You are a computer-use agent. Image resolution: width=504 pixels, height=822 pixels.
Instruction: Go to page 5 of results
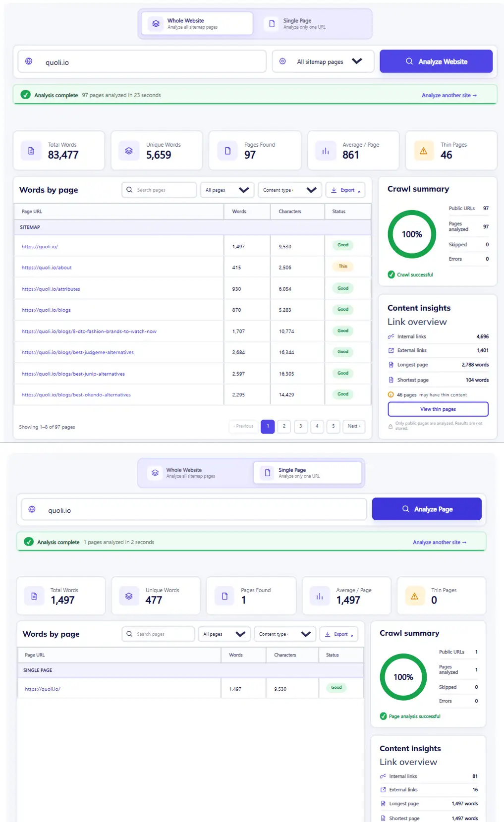coord(334,426)
